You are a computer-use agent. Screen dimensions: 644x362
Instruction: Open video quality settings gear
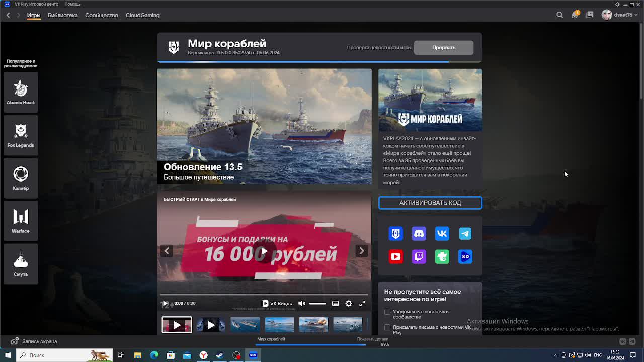tap(349, 303)
